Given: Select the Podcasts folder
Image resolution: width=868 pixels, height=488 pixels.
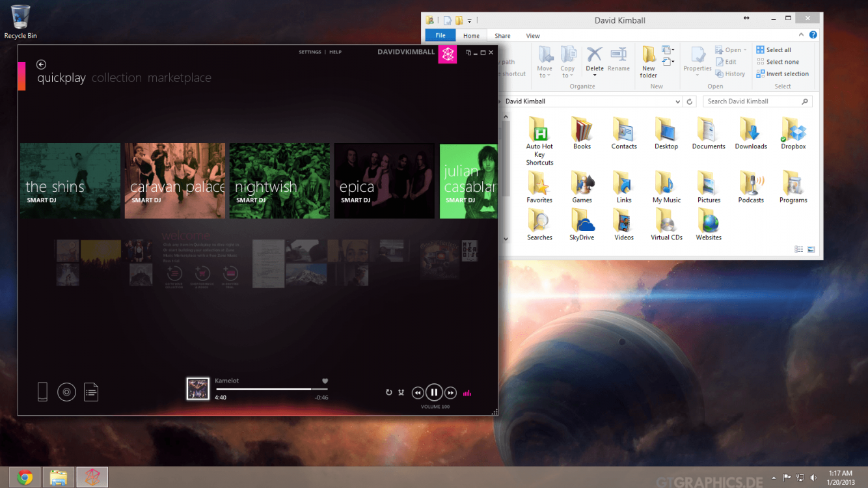Looking at the screenshot, I should tap(751, 187).
